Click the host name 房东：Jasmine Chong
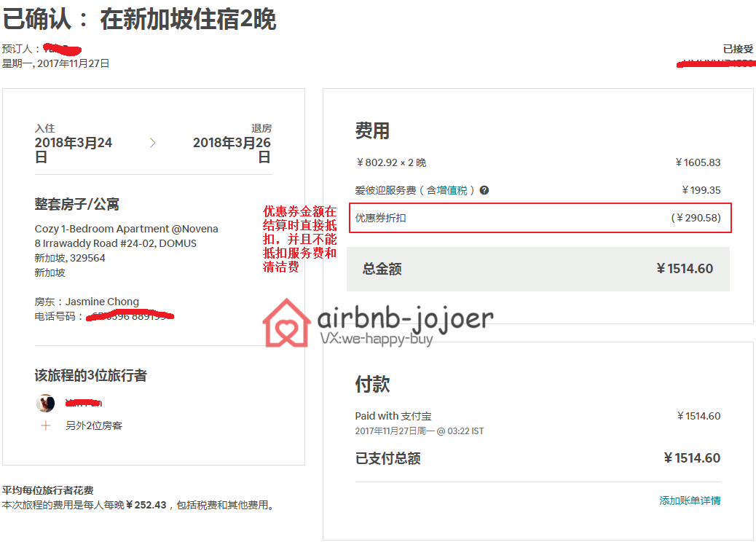Viewport: 756px width, 542px height. click(x=87, y=302)
